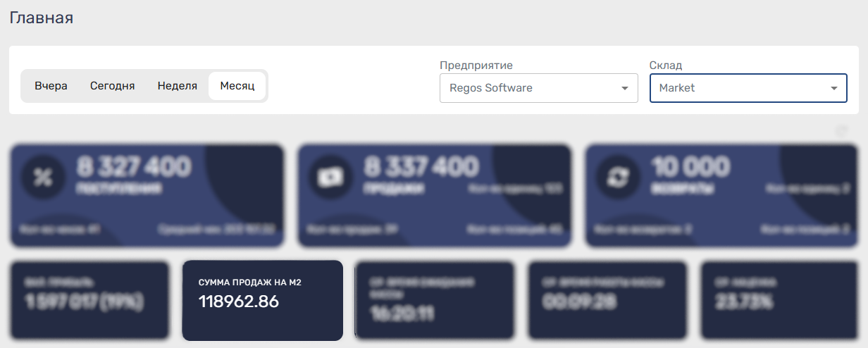The image size is (868, 348).
Task: Switch the period to Вчера
Action: (51, 86)
